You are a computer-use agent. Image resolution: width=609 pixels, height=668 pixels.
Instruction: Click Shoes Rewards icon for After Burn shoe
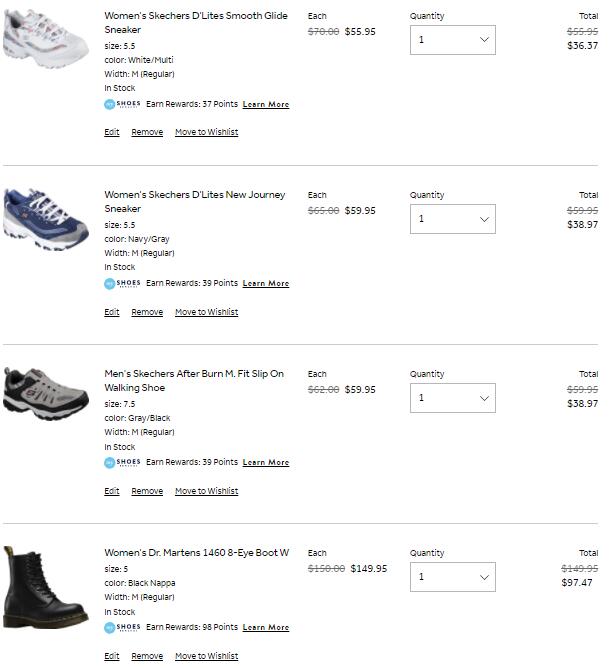point(122,462)
